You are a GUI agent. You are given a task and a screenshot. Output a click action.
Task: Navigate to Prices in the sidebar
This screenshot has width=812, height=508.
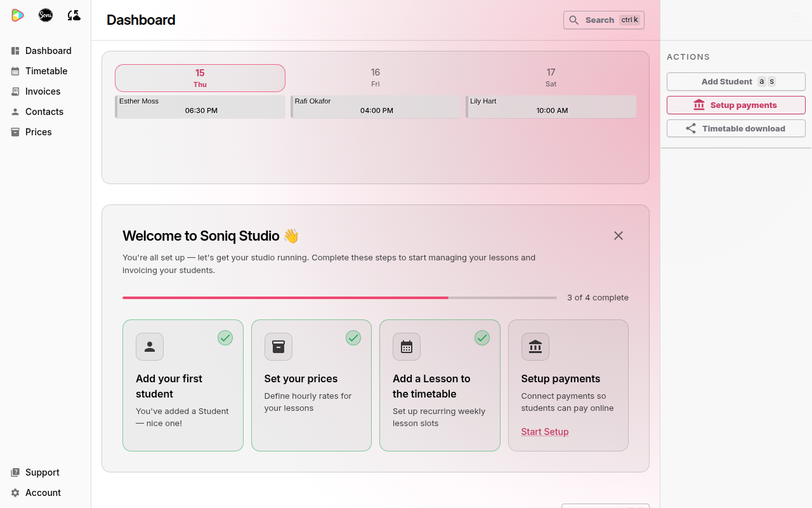(x=45, y=132)
